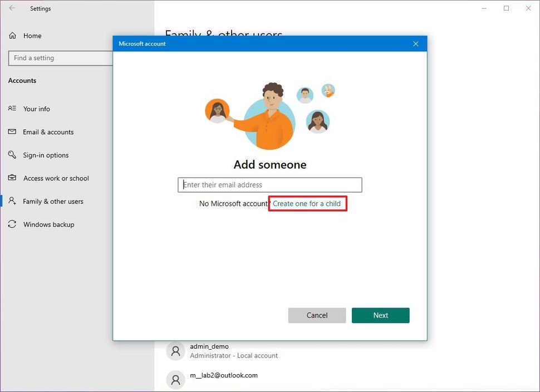
Task: Select the m__lab2@outlook.com account entry
Action: 224,376
